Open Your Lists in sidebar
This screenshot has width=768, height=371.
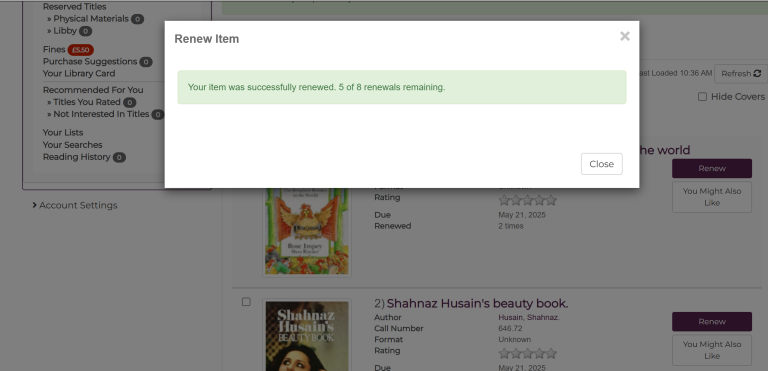click(63, 133)
